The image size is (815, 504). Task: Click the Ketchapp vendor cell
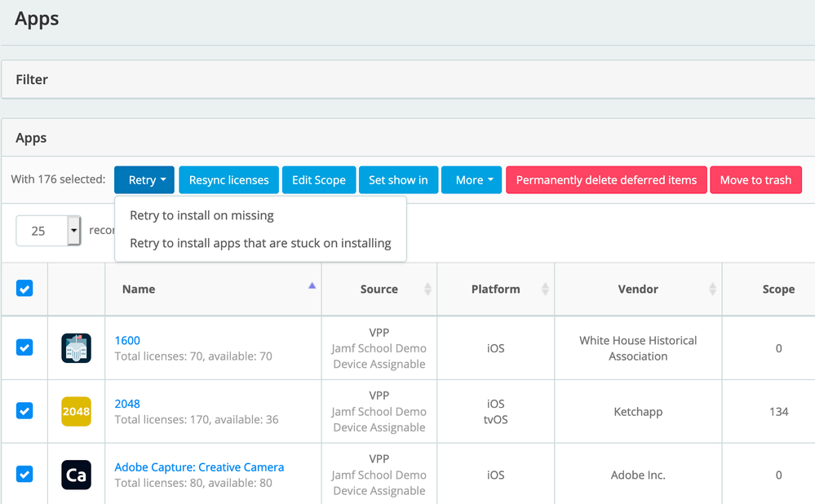point(638,412)
